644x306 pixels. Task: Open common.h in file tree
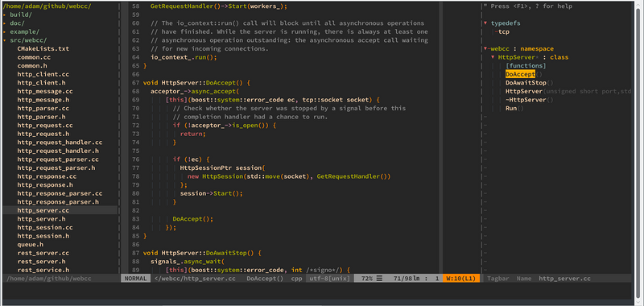(x=32, y=66)
